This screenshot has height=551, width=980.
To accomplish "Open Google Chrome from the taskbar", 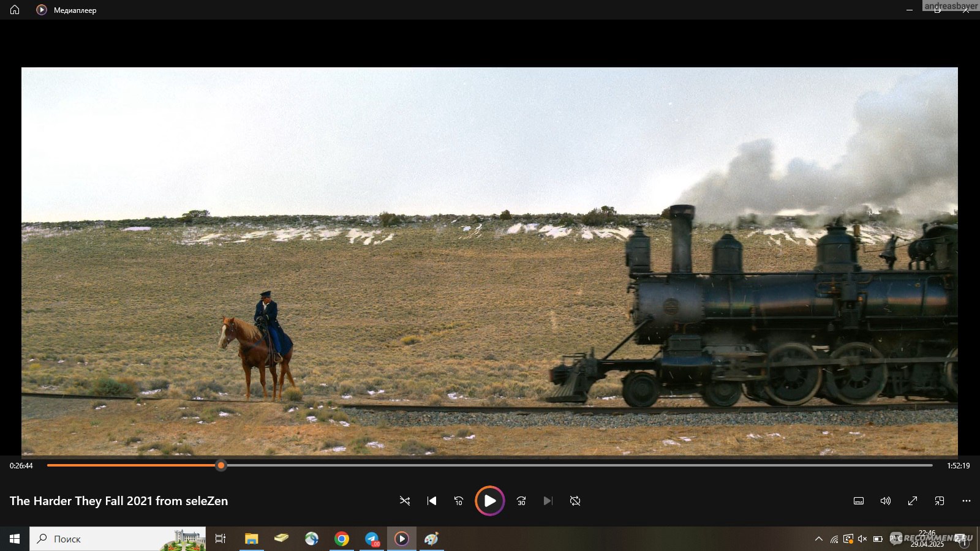I will [x=342, y=539].
